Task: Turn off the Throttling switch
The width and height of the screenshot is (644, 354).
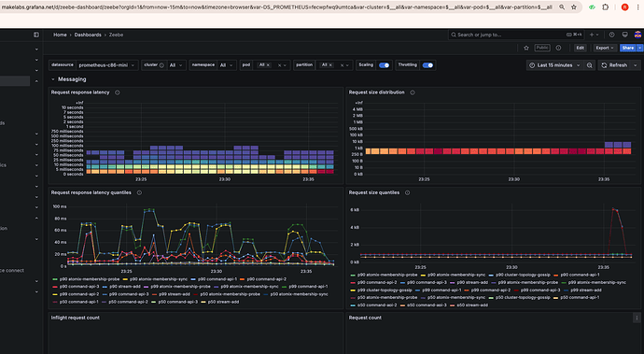Action: click(x=427, y=65)
